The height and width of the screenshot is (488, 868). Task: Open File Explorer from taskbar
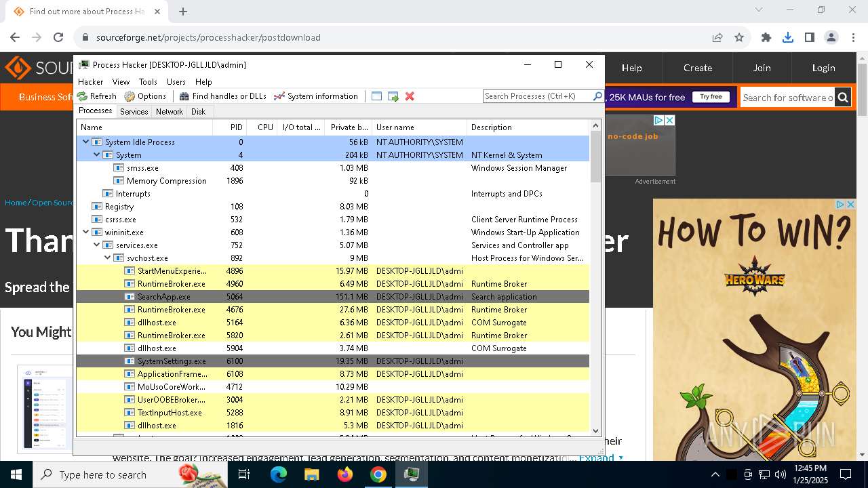point(311,474)
